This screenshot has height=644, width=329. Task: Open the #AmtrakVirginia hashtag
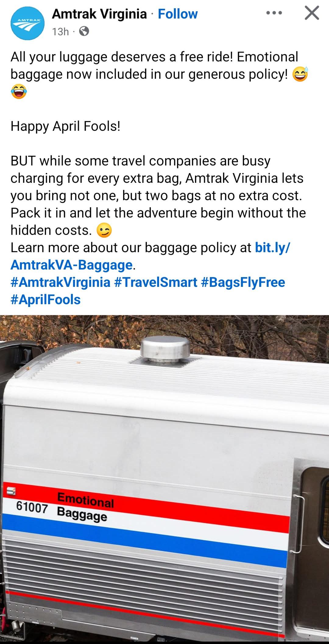pos(60,282)
